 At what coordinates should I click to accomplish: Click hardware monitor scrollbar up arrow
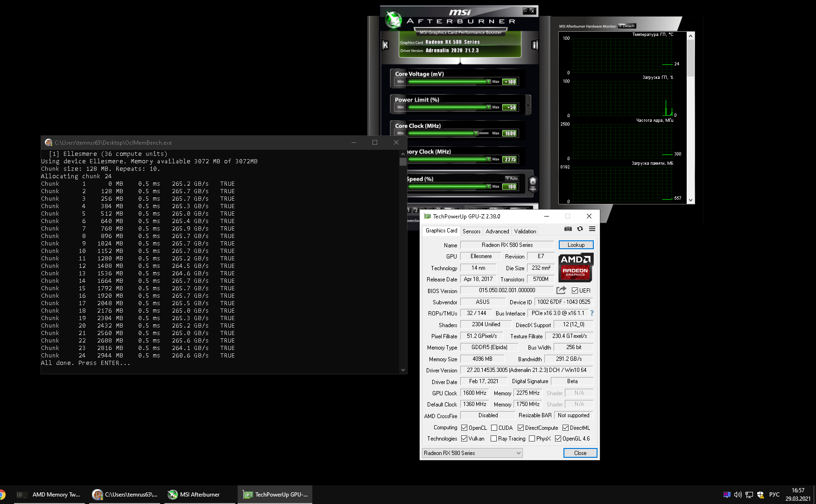pos(691,35)
